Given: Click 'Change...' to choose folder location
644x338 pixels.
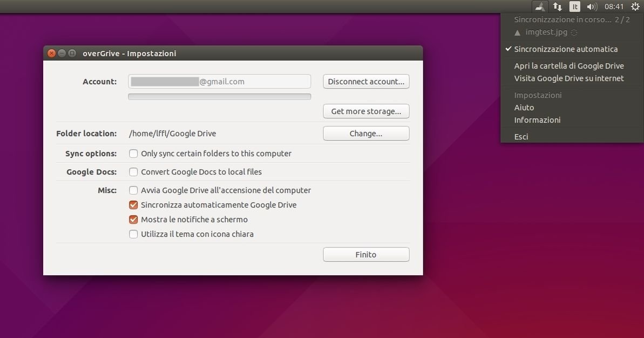Looking at the screenshot, I should click(366, 133).
